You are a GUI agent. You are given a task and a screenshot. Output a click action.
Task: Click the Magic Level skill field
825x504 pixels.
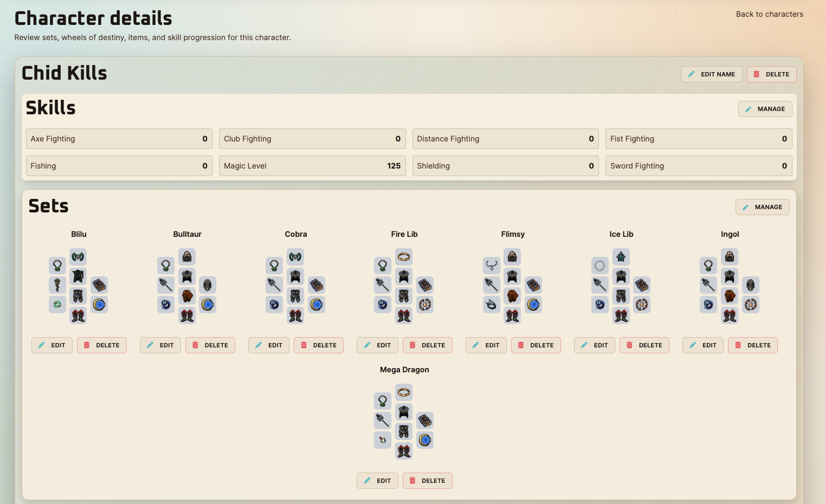(x=312, y=166)
